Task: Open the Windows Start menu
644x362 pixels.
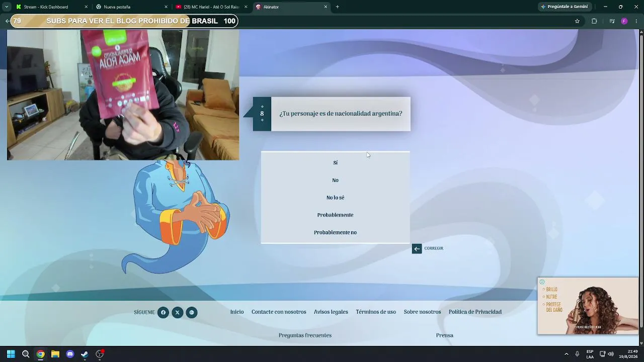Action: 11,354
